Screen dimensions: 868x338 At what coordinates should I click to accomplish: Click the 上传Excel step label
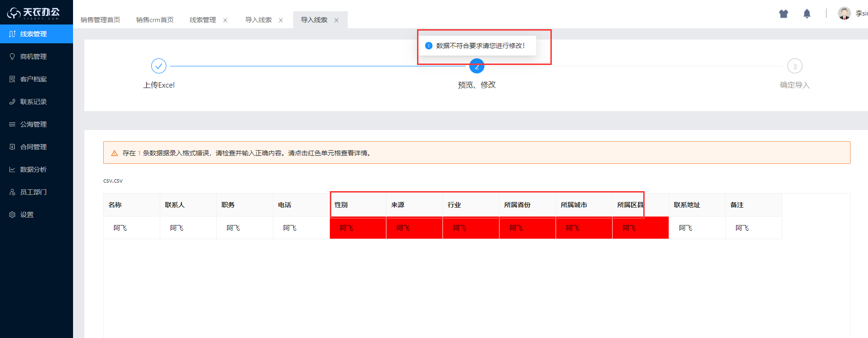pyautogui.click(x=159, y=85)
